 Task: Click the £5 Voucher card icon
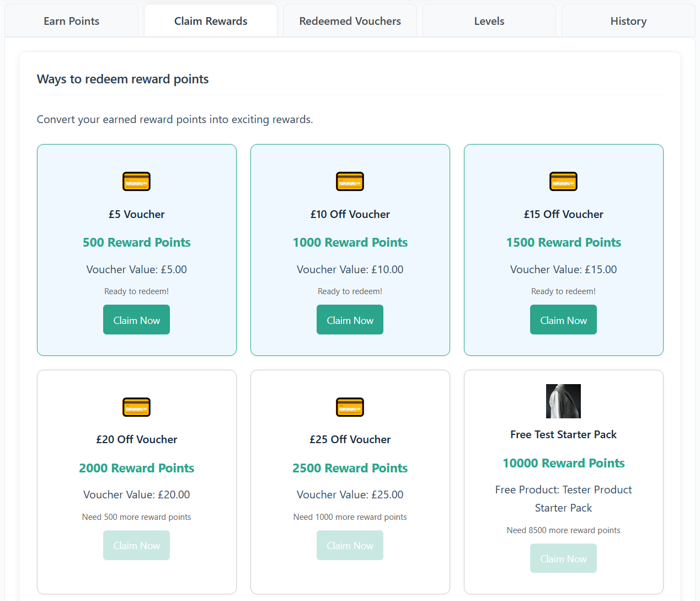point(136,182)
